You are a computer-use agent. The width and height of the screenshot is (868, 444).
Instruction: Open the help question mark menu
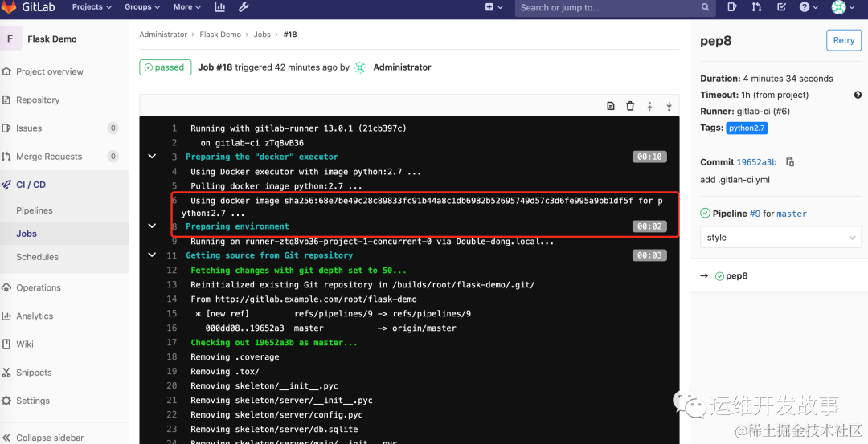[809, 7]
